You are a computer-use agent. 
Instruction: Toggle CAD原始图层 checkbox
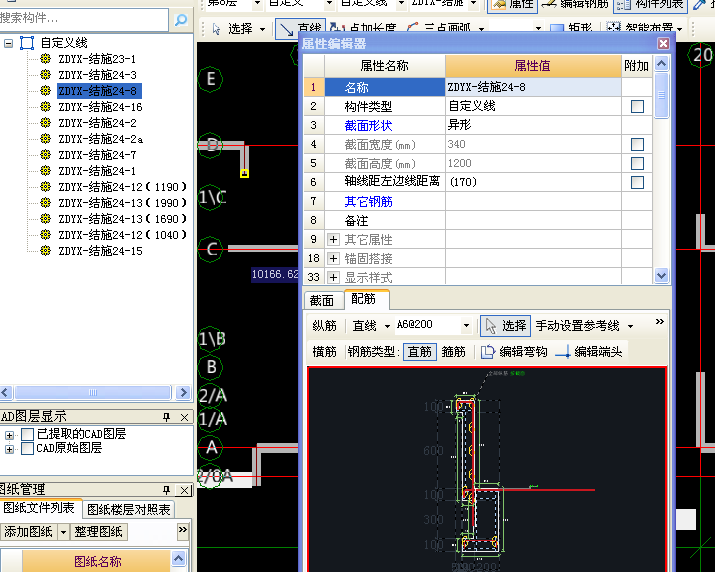(27, 448)
